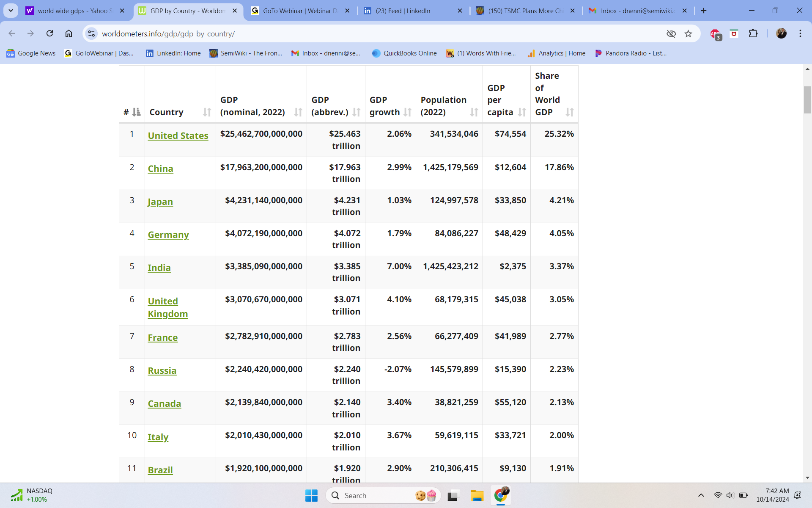Screen dimensions: 812x508
Task: Click the site information icon in the address bar
Action: tap(91, 33)
